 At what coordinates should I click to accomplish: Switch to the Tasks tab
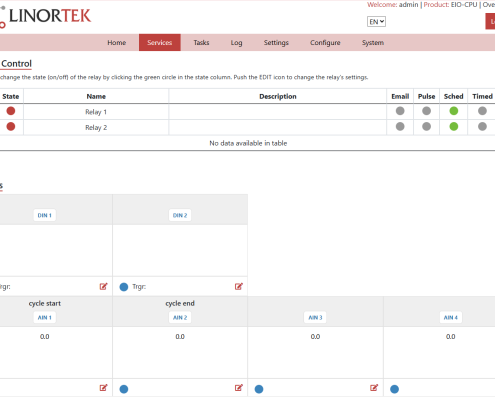tap(201, 43)
